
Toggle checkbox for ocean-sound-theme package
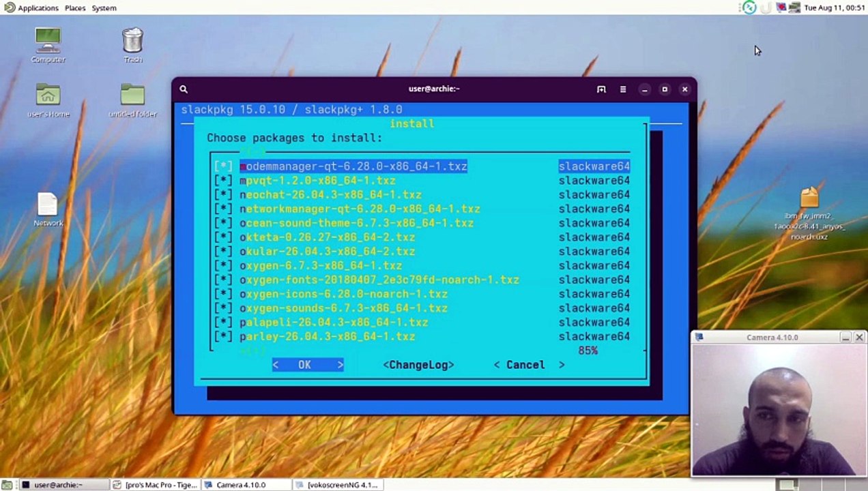tap(223, 223)
